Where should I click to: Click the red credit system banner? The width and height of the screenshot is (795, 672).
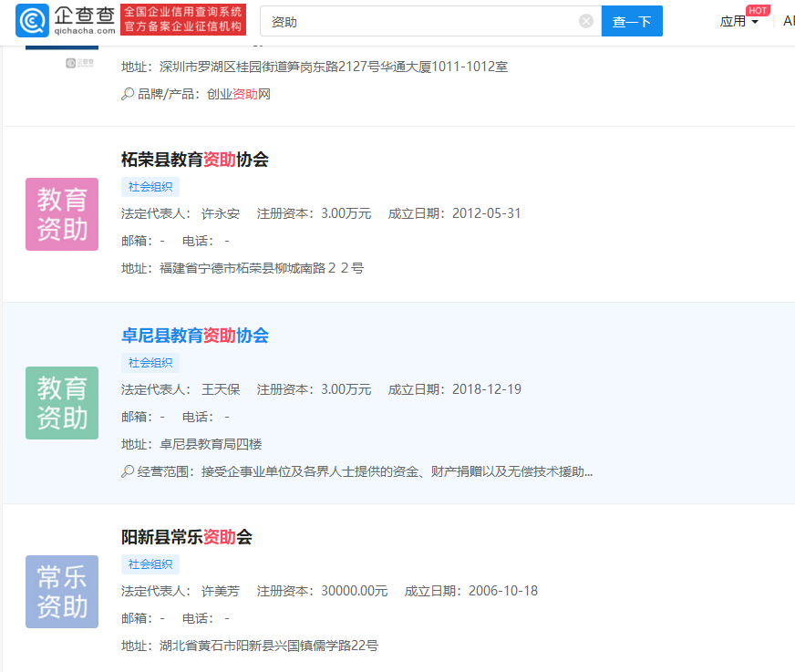[183, 19]
